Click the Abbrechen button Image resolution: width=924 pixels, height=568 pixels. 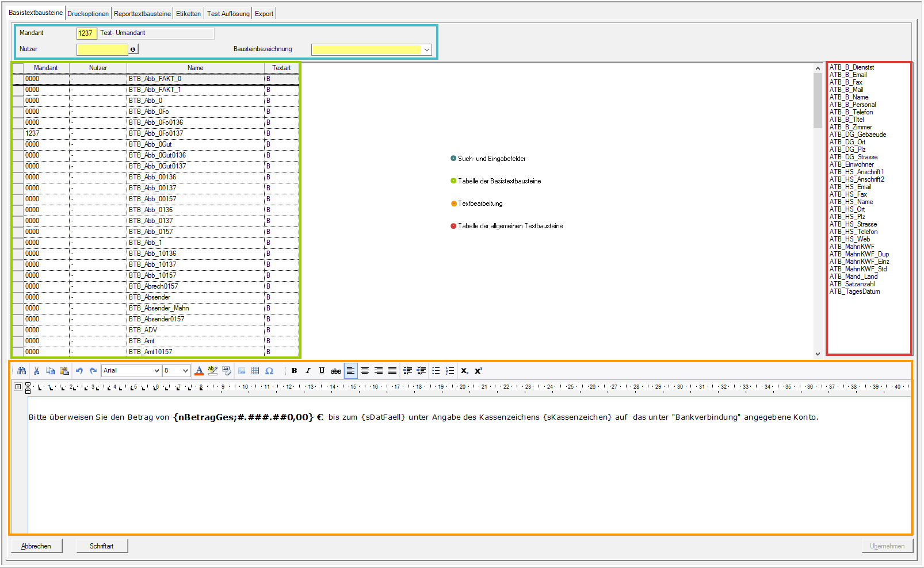point(36,546)
